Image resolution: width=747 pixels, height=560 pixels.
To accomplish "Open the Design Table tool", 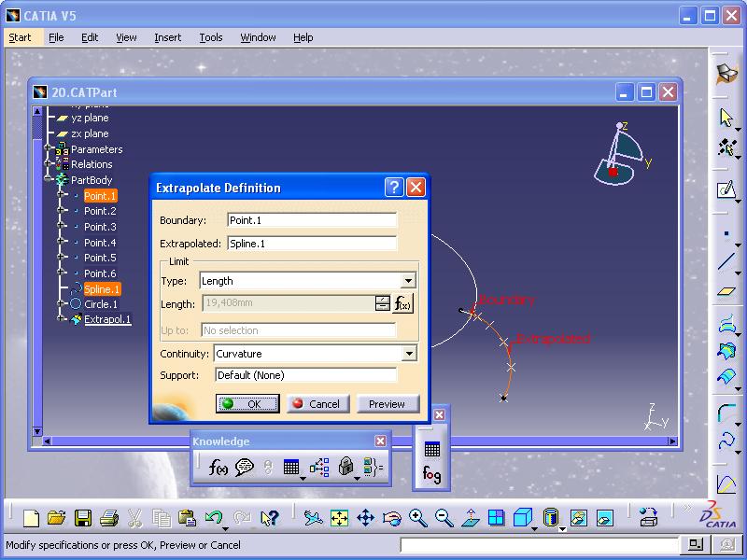I will (292, 468).
